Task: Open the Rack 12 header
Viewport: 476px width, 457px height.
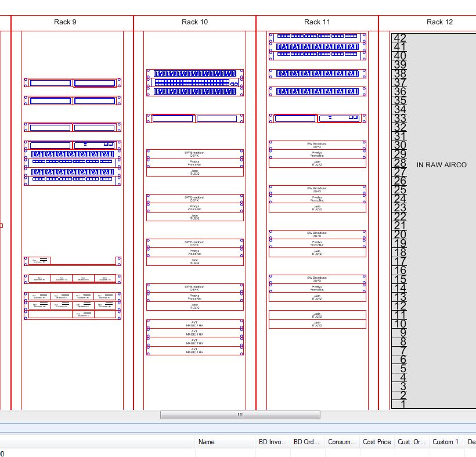Action: pos(439,22)
